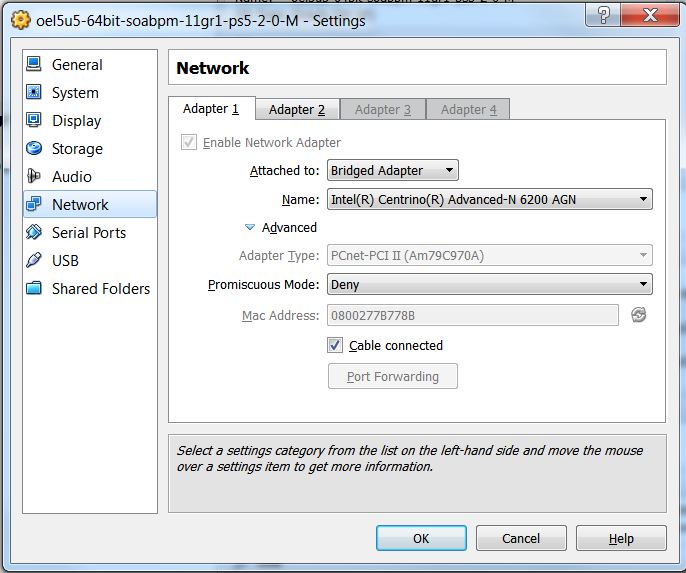Regenerate MAC address with refresh icon
This screenshot has width=686, height=573.
click(x=639, y=315)
